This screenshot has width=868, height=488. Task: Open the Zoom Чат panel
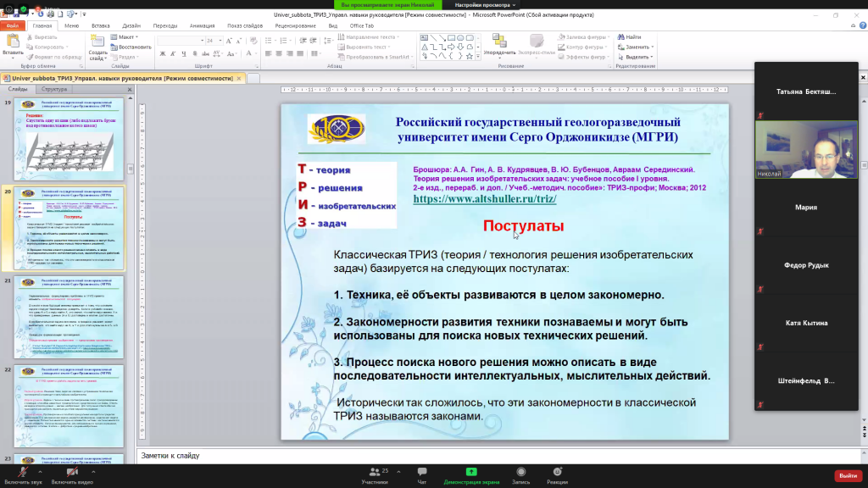click(422, 476)
